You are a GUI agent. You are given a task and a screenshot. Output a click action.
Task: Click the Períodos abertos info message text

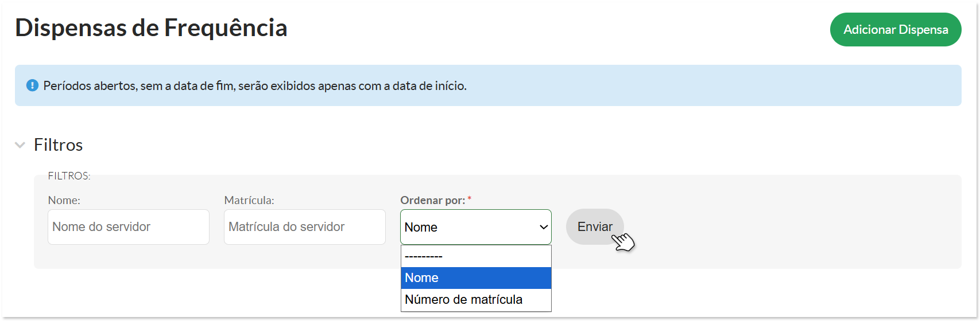pyautogui.click(x=255, y=86)
